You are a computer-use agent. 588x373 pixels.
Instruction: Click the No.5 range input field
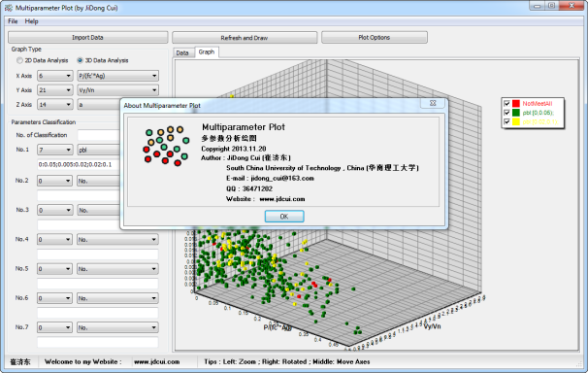pyautogui.click(x=97, y=284)
